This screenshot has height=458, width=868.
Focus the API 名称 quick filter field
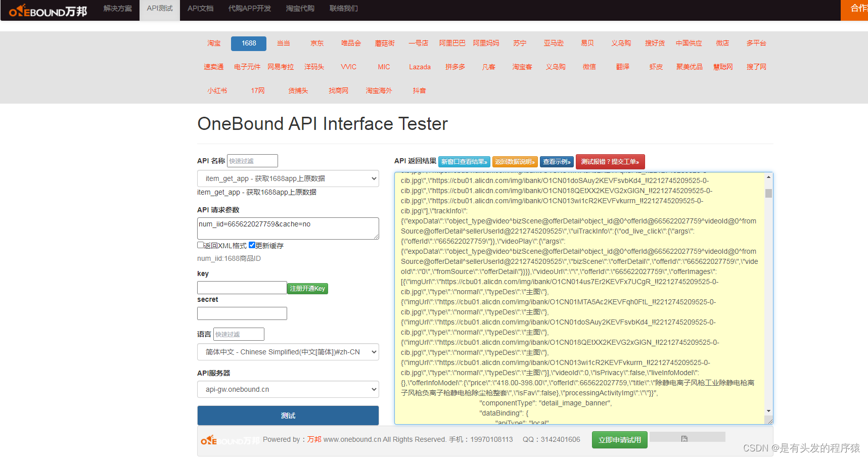(252, 161)
